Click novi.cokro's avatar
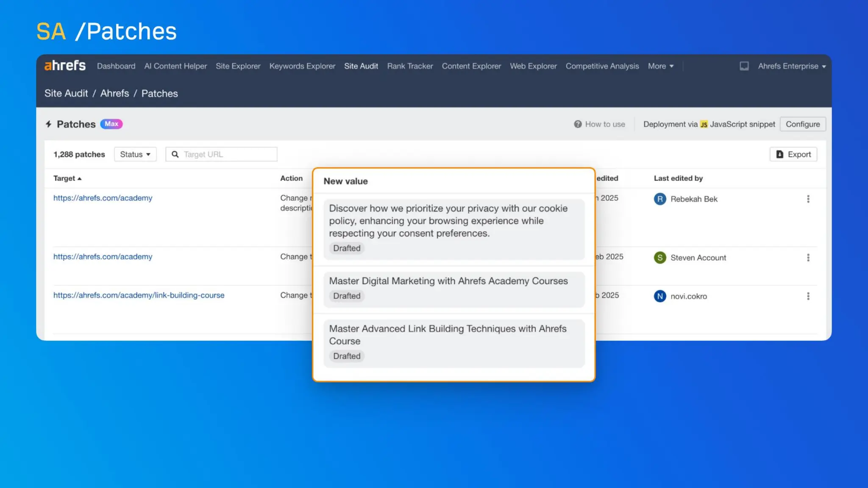 point(659,296)
